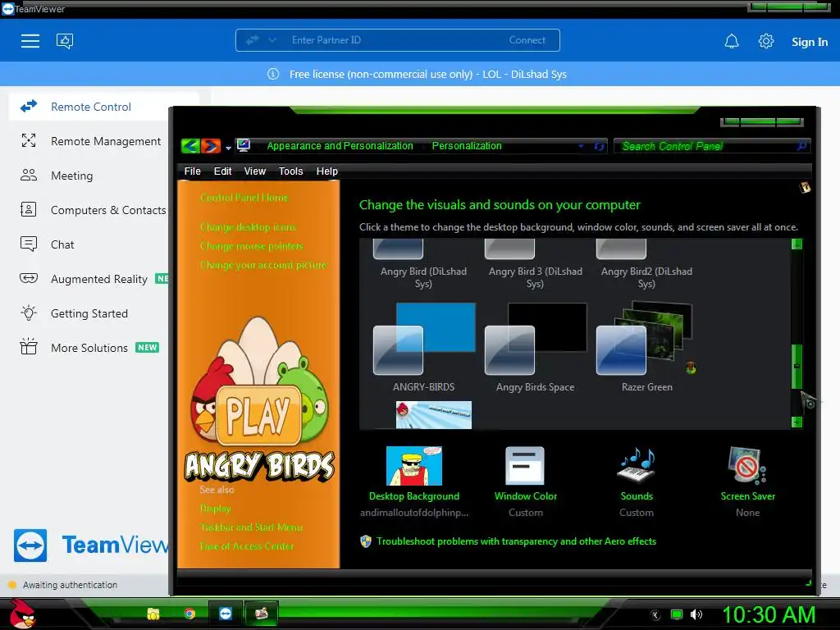The image size is (840, 630).
Task: Click the green Back arrow in Control Panel
Action: click(x=190, y=146)
